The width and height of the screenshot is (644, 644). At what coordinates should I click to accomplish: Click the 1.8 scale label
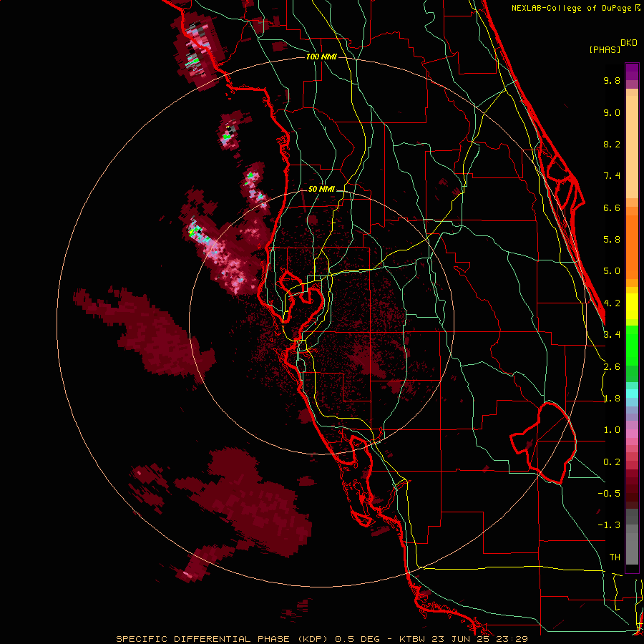tap(612, 399)
